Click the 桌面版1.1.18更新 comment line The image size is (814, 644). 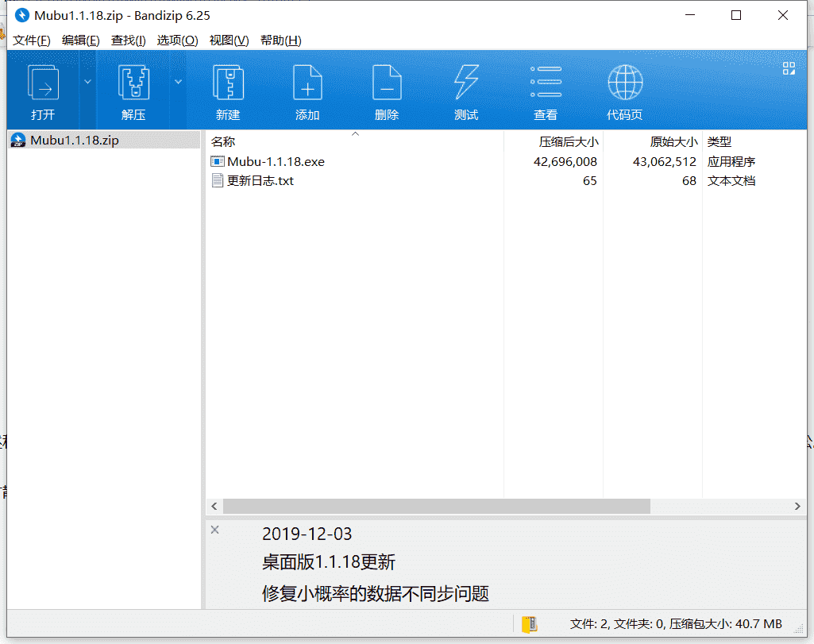pos(329,562)
